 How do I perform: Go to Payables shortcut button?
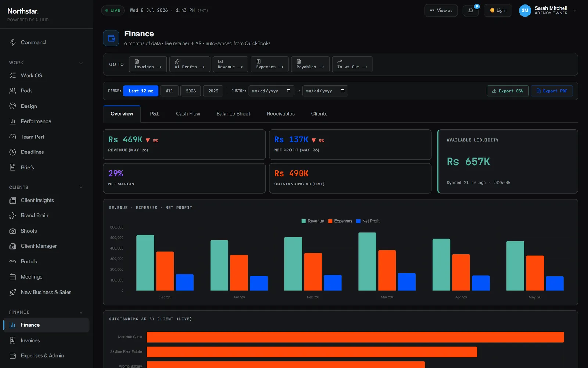click(x=310, y=64)
